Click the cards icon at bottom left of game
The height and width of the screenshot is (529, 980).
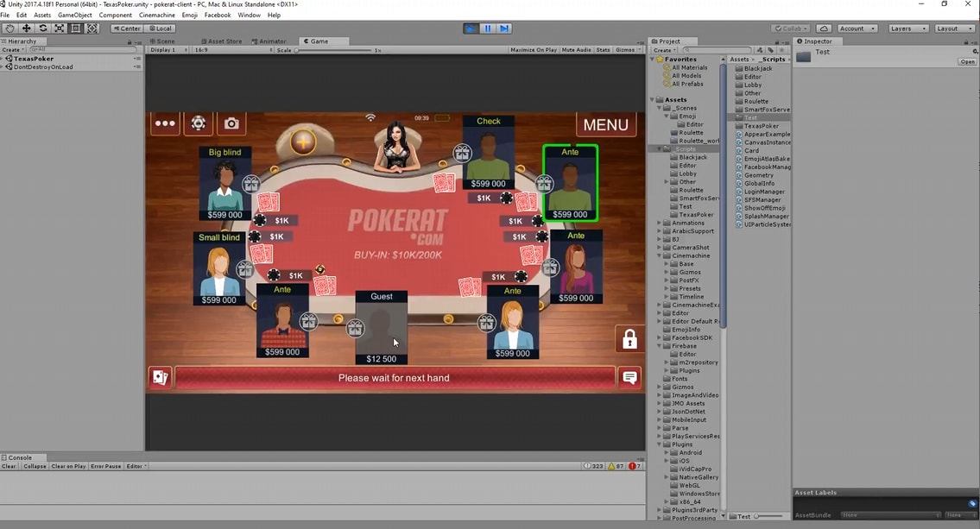click(161, 377)
